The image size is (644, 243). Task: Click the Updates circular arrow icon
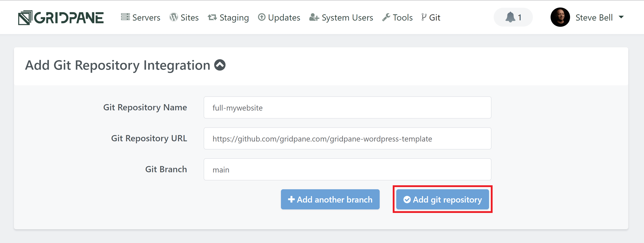click(261, 17)
